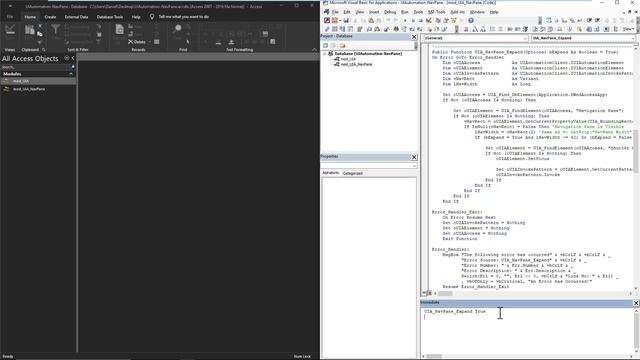Click the blue Help icon in VBA toolbar
This screenshot has height=360, width=640.
pyautogui.click(x=471, y=20)
